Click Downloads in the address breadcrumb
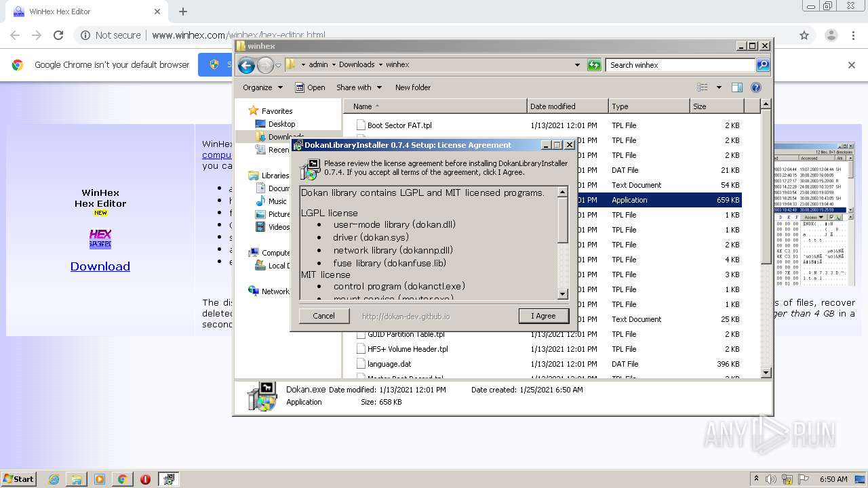 point(357,65)
